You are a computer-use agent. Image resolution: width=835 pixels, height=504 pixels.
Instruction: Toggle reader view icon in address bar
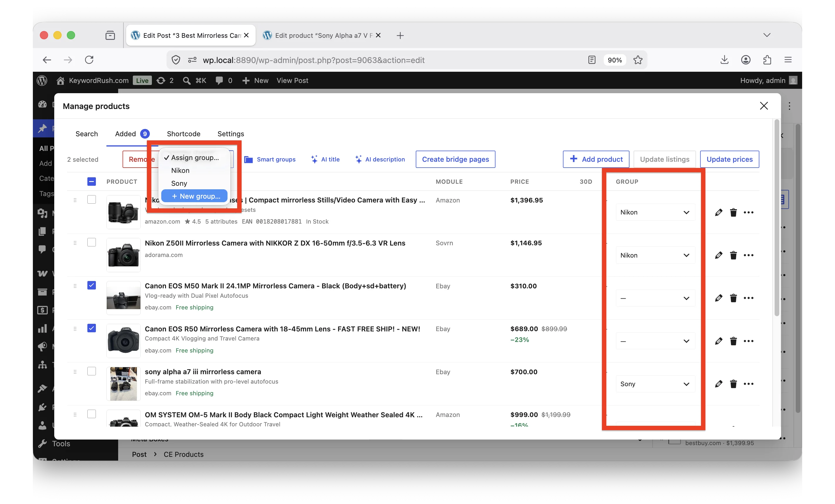(x=592, y=60)
